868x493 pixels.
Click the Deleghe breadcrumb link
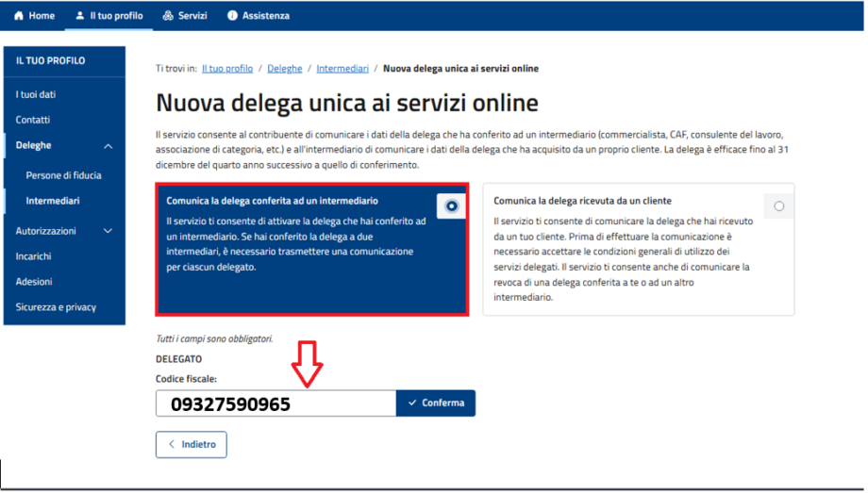(x=285, y=69)
